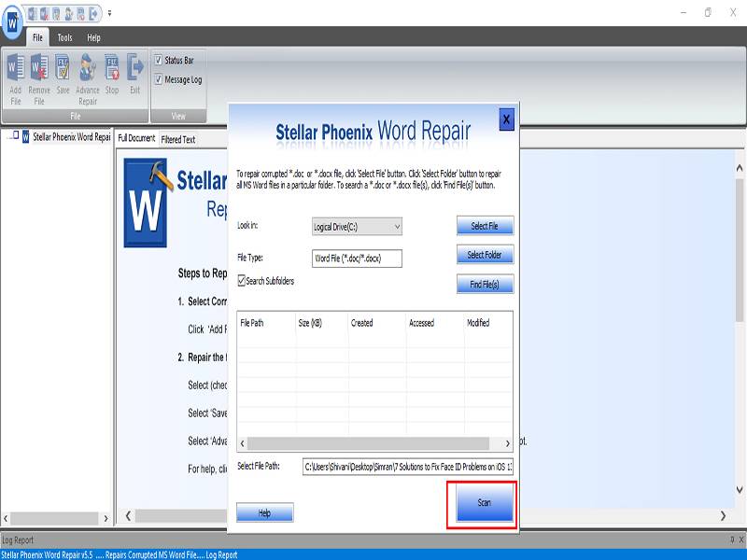Click the Add File ribbon icon

(16, 79)
